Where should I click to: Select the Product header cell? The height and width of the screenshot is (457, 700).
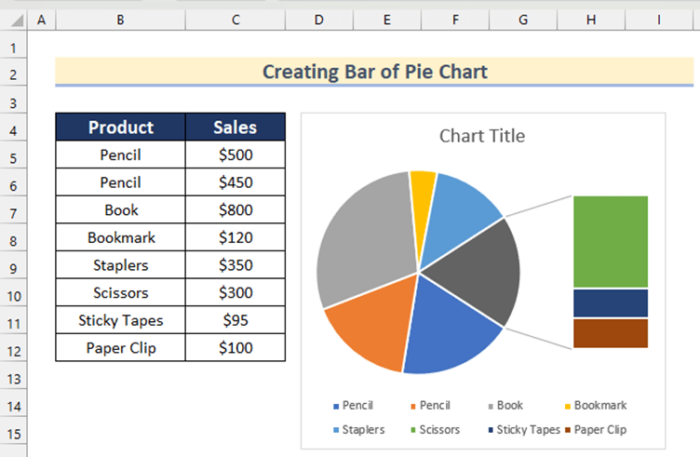pyautogui.click(x=121, y=127)
